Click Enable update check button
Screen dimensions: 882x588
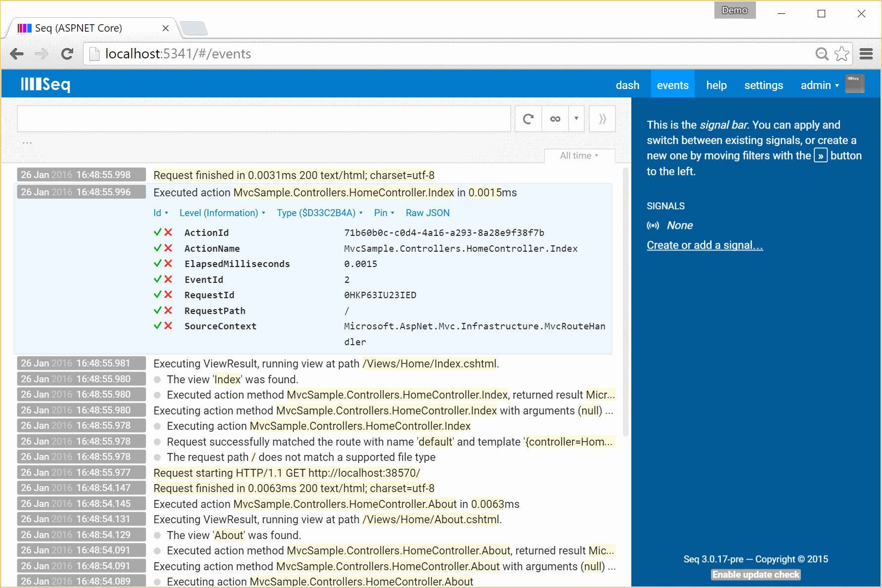tap(755, 575)
